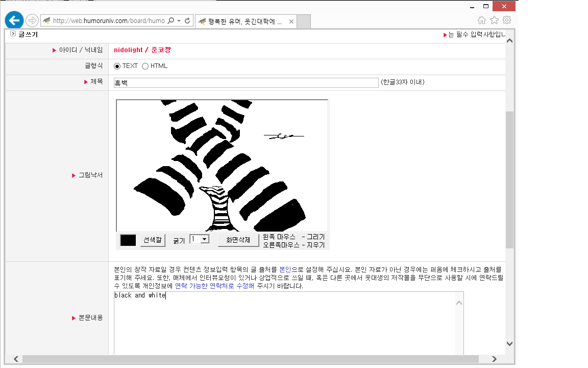The image size is (588, 368).
Task: Click the browser back arrow button
Action: (x=14, y=20)
